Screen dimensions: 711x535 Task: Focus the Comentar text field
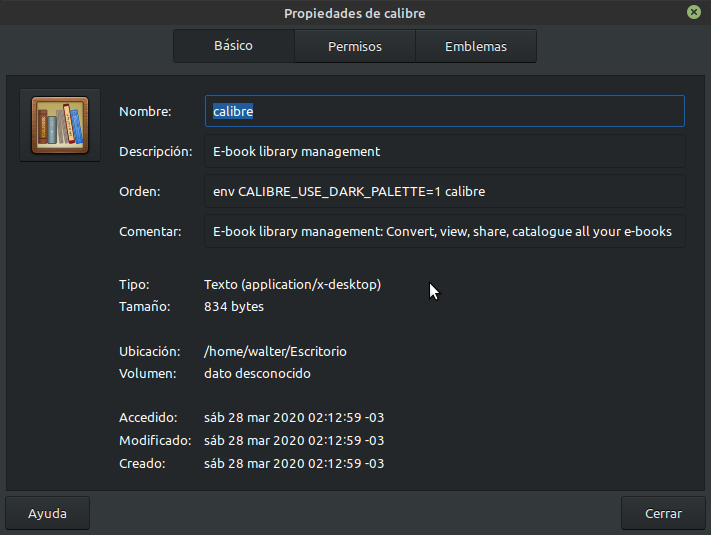click(445, 231)
